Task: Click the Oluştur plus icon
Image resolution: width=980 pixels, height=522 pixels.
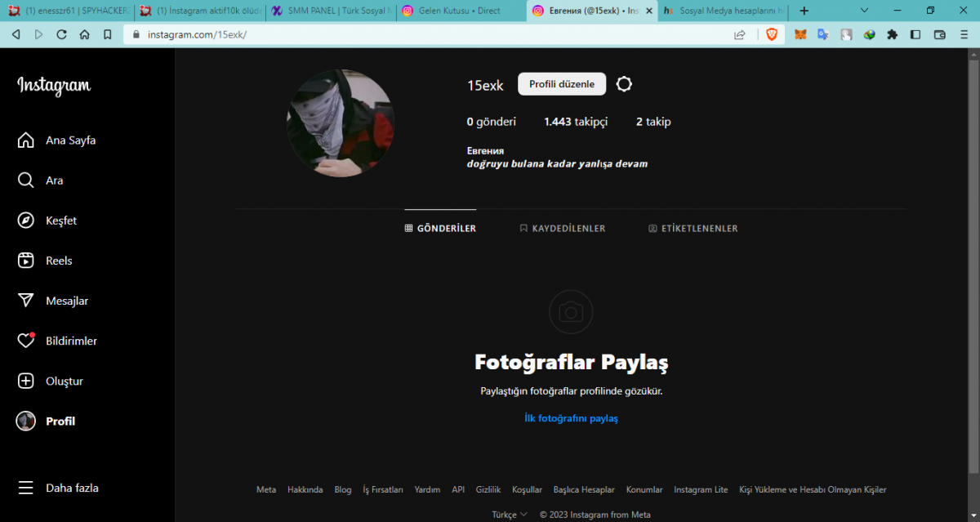Action: (x=26, y=381)
